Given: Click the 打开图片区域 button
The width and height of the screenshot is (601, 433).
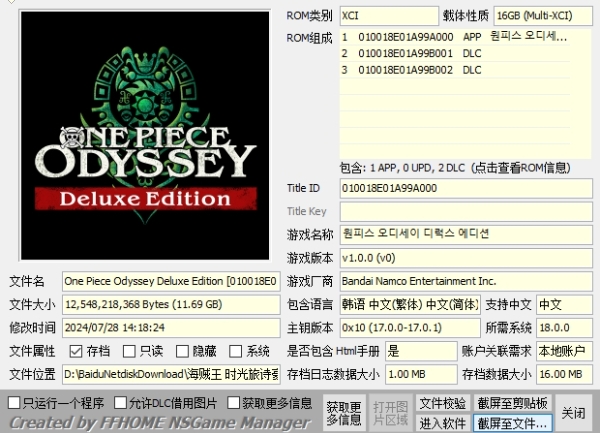Looking at the screenshot, I should pyautogui.click(x=390, y=413).
